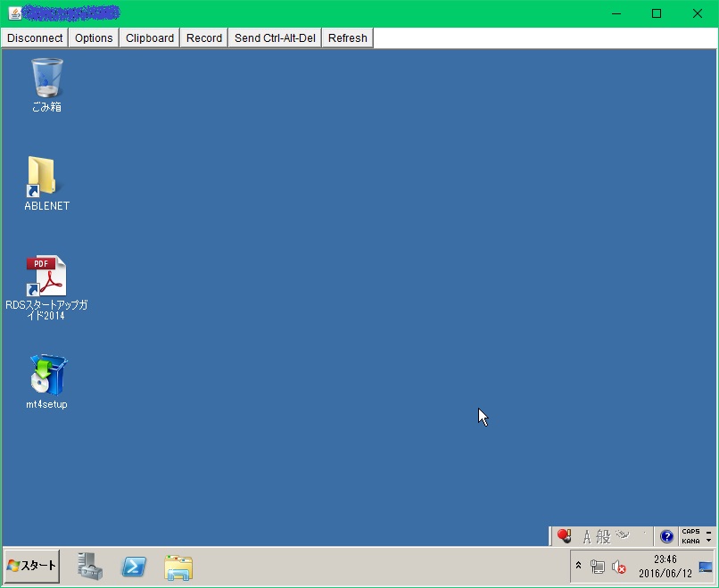Click the Record button
The image size is (719, 588).
204,38
